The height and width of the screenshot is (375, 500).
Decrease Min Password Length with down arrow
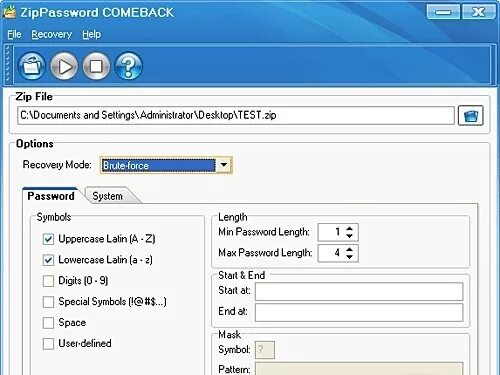349,236
